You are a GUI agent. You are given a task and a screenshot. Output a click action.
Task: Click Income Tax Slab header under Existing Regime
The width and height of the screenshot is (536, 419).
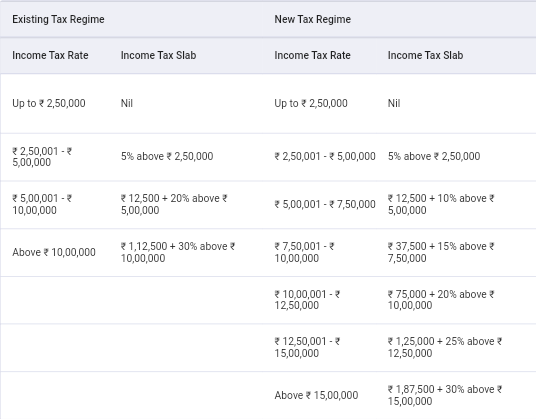click(159, 55)
